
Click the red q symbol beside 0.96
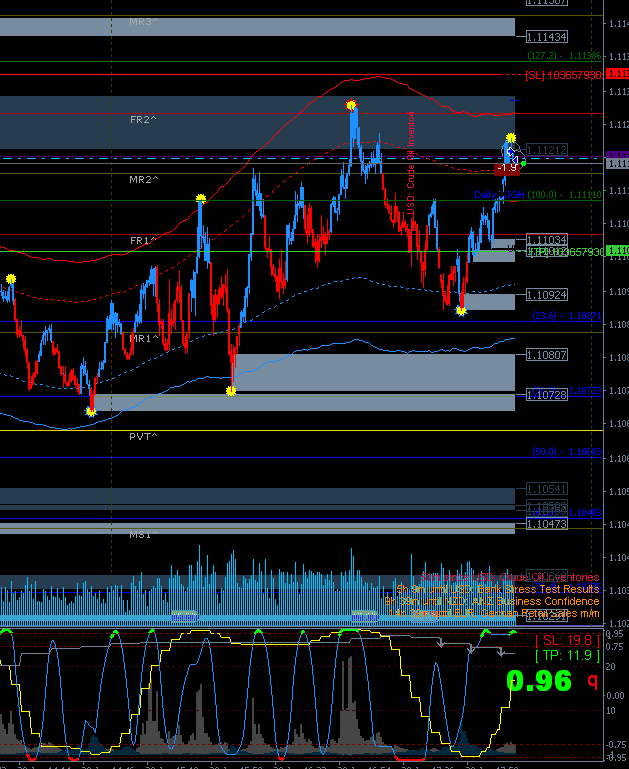point(593,681)
